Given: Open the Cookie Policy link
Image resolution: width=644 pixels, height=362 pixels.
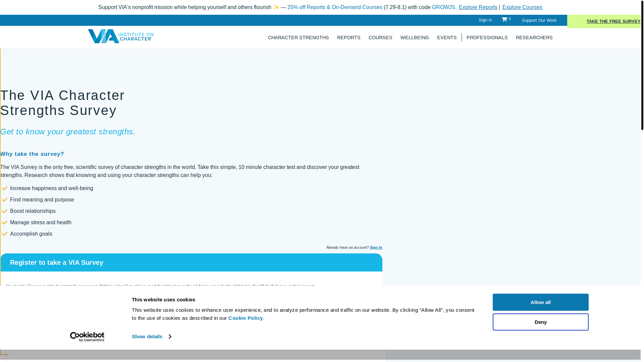Looking at the screenshot, I should (x=246, y=318).
